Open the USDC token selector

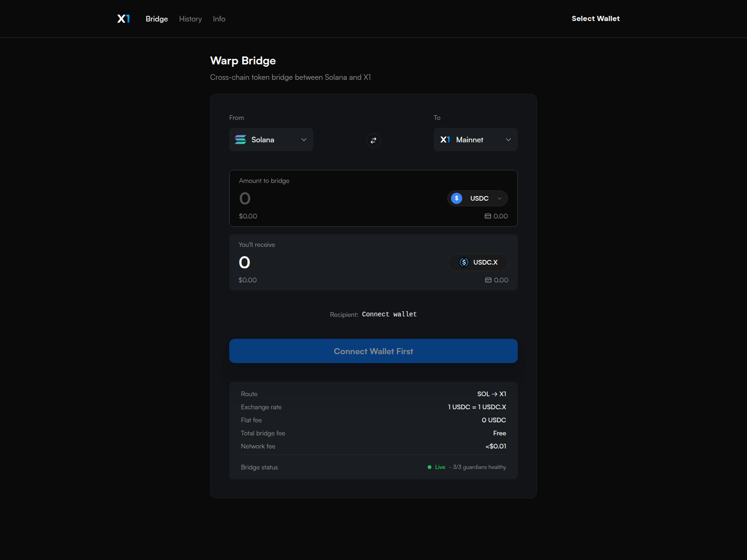[478, 198]
